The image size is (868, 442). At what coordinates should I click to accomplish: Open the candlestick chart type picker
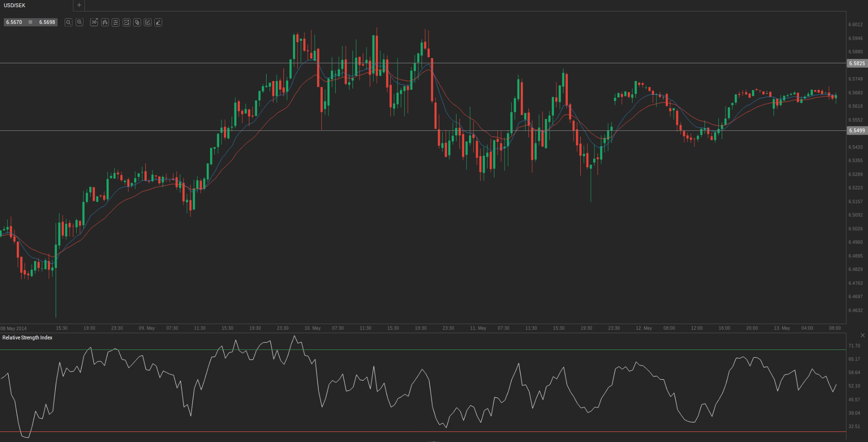[105, 23]
